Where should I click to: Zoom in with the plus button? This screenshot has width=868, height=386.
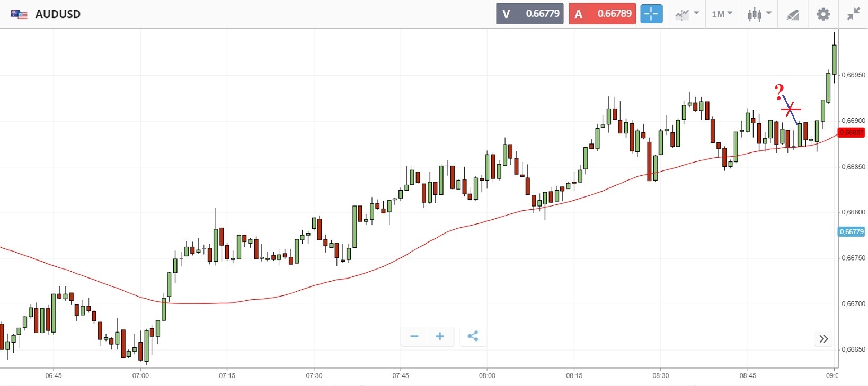coord(440,336)
